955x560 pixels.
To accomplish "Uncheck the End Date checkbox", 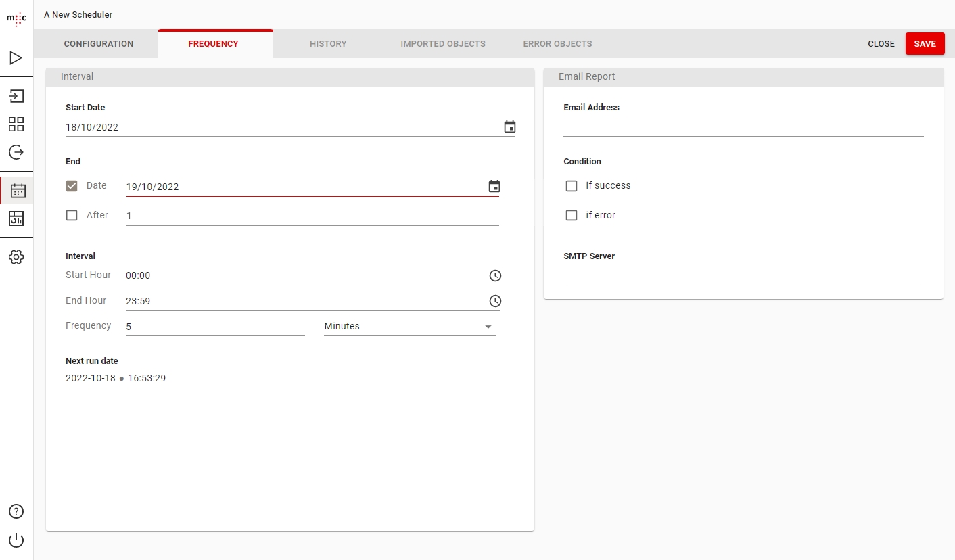I will [x=72, y=186].
